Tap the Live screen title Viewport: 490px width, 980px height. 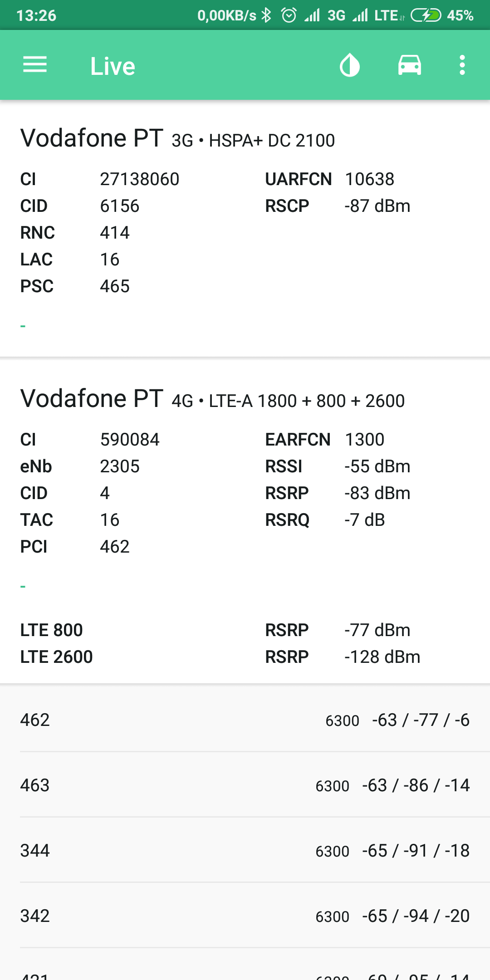(113, 66)
